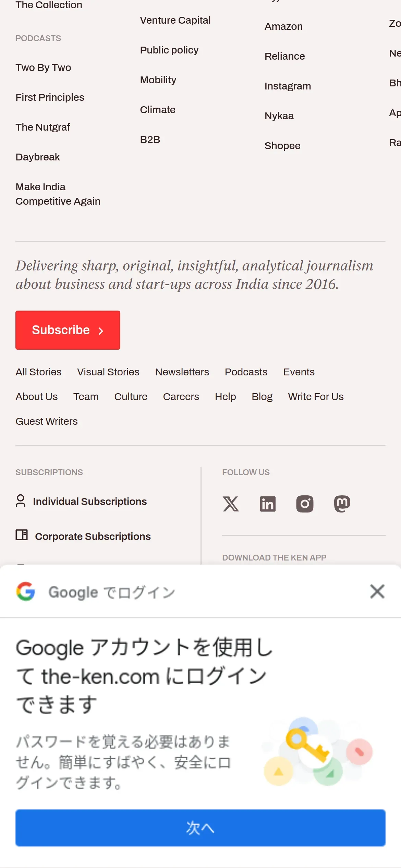Open the Climate topic

pyautogui.click(x=158, y=110)
